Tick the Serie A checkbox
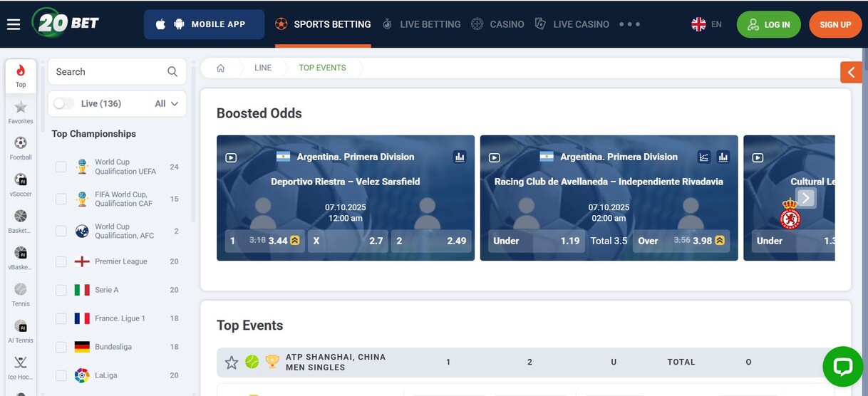The image size is (868, 396). (61, 290)
